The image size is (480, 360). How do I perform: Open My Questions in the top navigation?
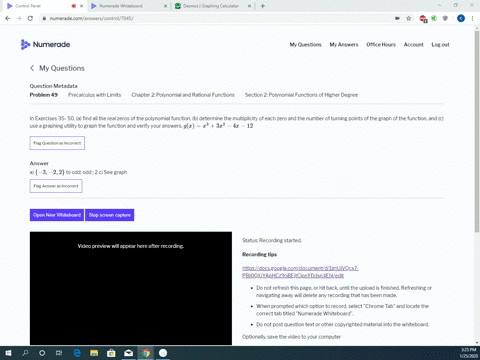click(x=305, y=45)
